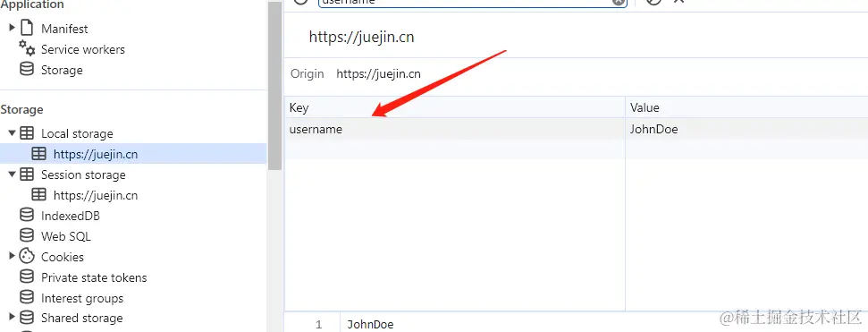
Task: Open the Manifest document icon
Action: (x=27, y=28)
